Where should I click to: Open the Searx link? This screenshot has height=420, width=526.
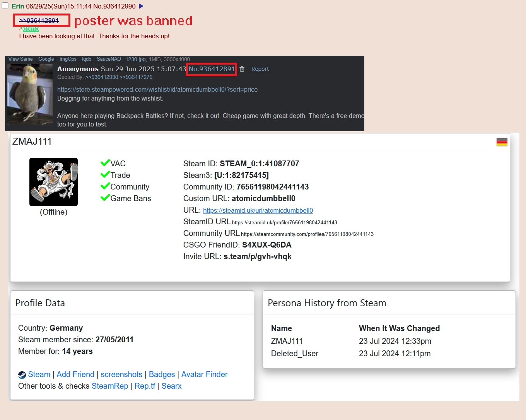pyautogui.click(x=171, y=386)
